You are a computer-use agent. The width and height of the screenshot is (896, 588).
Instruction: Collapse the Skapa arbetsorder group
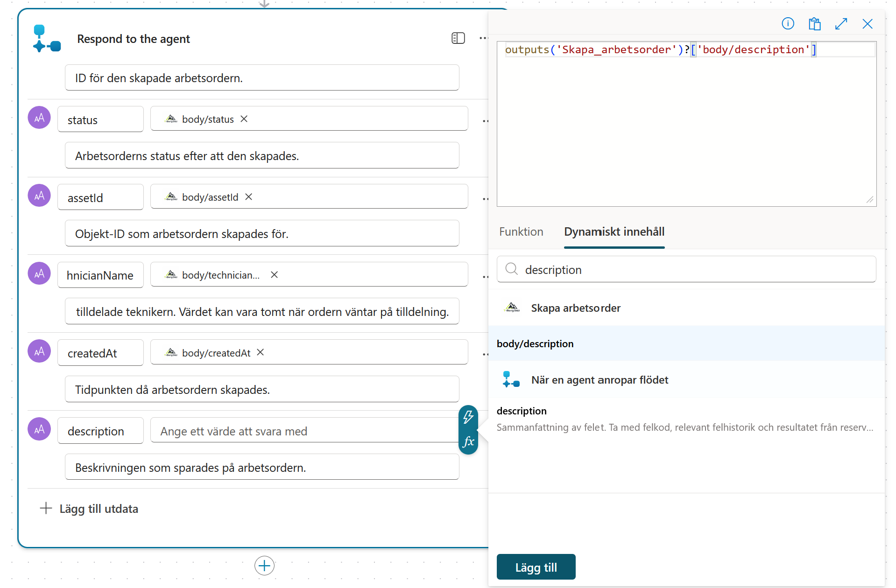(686, 308)
